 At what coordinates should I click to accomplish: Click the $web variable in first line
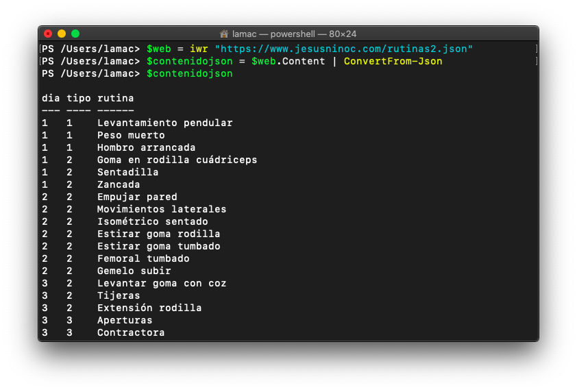[x=158, y=49]
